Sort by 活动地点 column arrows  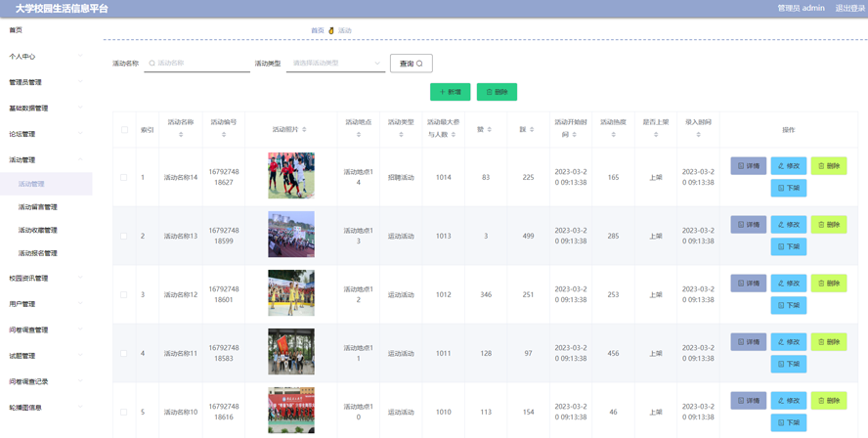pos(359,135)
